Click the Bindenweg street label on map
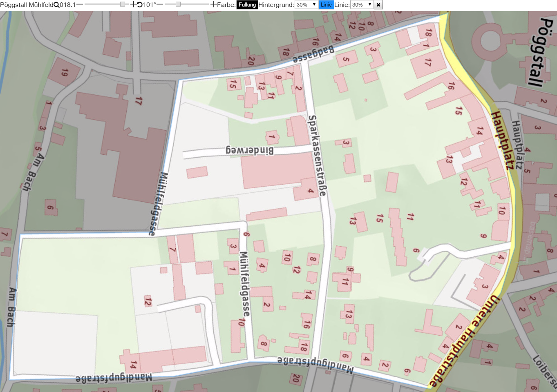This screenshot has width=557, height=392. click(250, 150)
